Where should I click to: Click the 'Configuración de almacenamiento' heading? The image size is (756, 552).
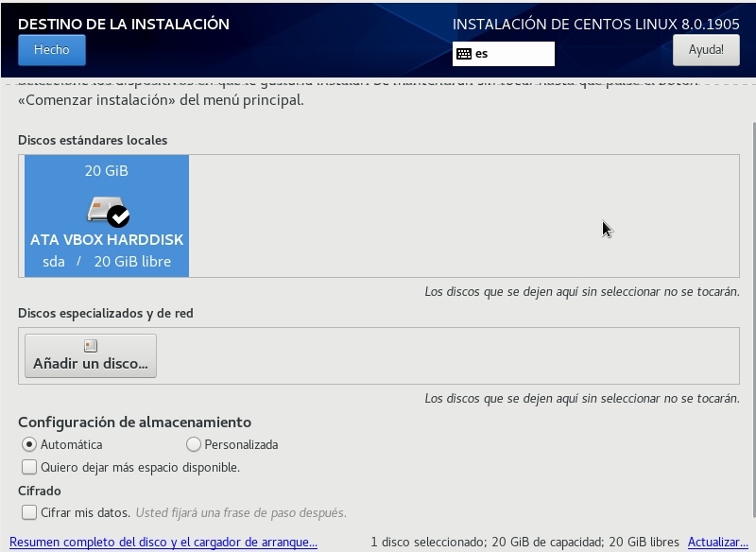click(x=134, y=423)
